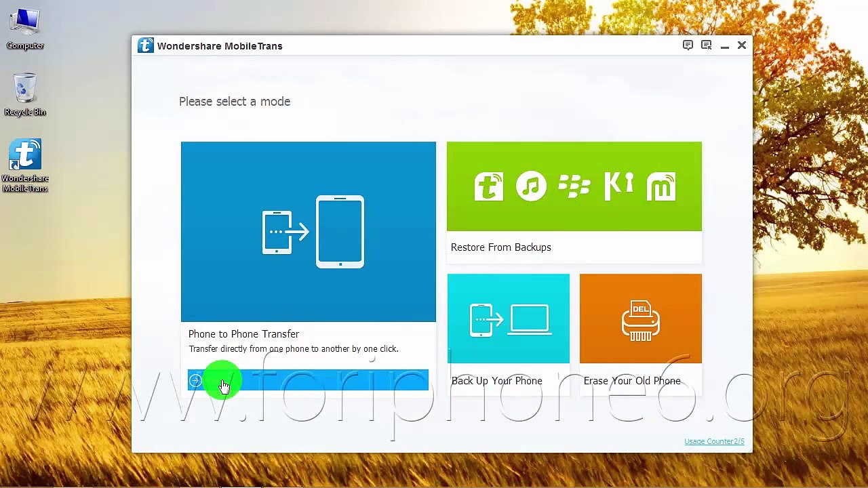Click the MobileTrans backup icon in green tile
Viewport: 868px width, 488px height.
tap(488, 186)
